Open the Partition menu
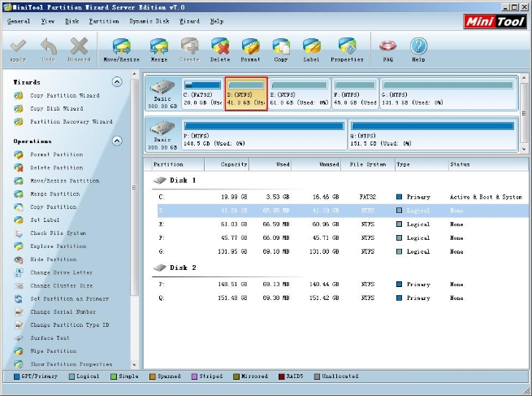 (x=104, y=21)
